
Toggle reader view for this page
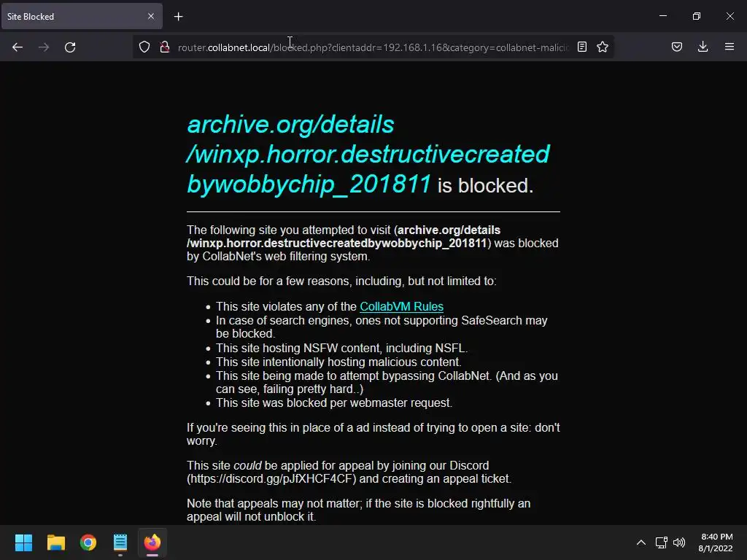[x=581, y=47]
